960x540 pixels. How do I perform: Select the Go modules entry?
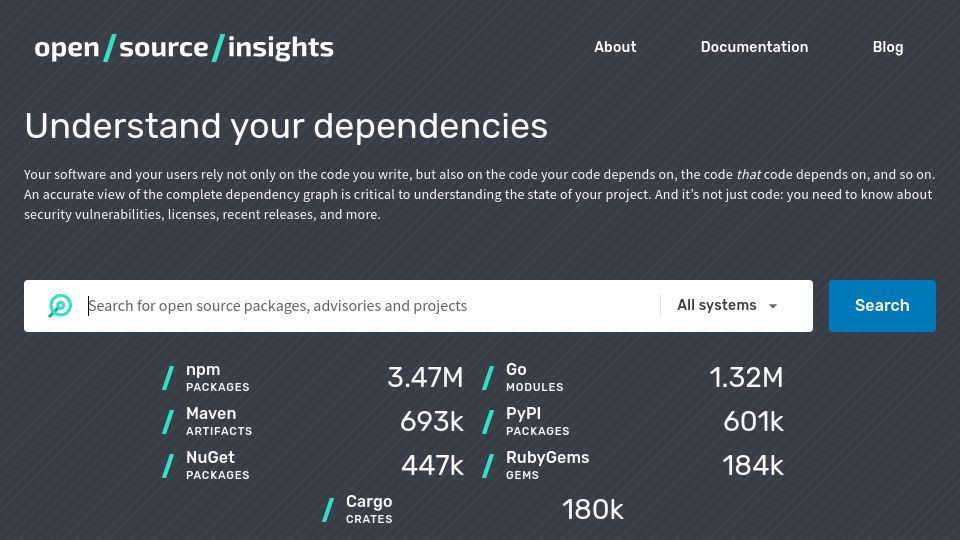click(632, 378)
